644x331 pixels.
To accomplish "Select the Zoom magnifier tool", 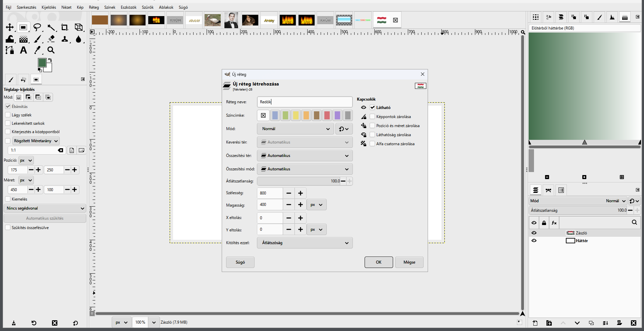I will click(51, 50).
